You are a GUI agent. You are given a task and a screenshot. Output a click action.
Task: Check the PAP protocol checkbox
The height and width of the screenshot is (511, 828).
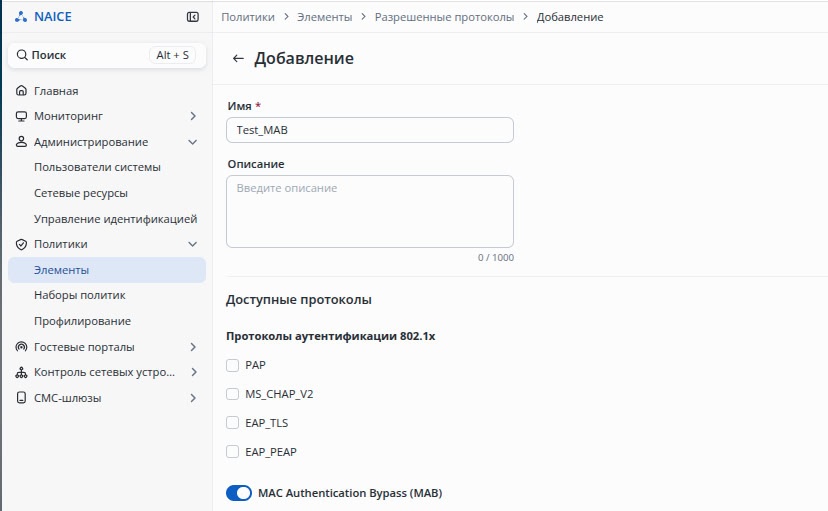233,365
